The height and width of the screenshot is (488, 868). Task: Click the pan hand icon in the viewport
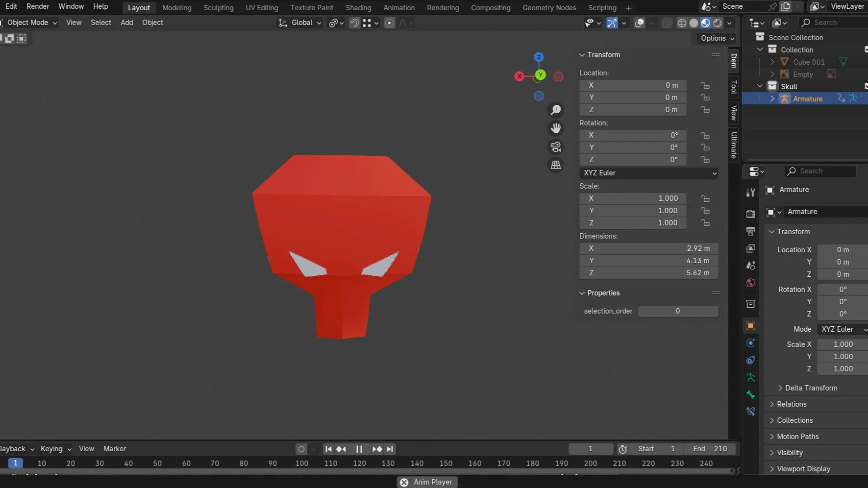pos(556,128)
